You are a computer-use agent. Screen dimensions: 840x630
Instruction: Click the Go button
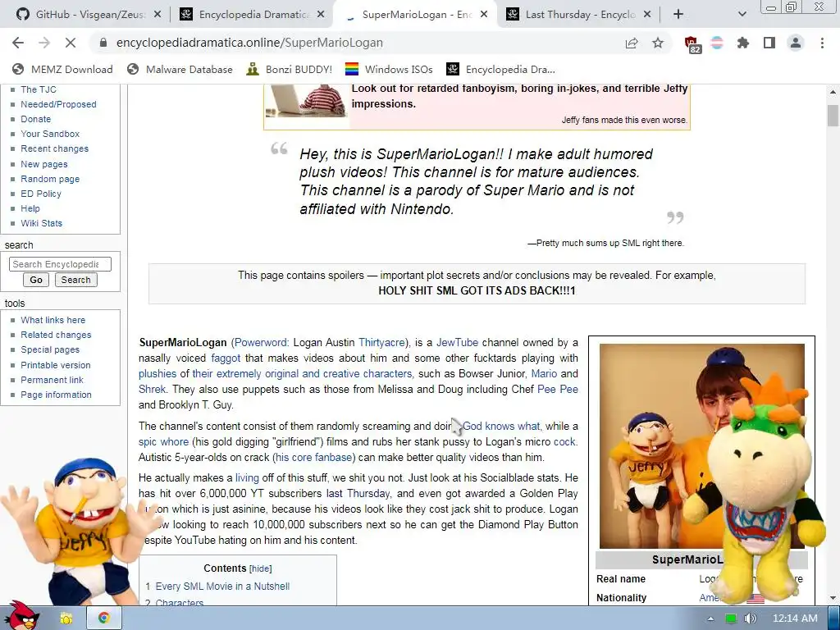[x=36, y=280]
